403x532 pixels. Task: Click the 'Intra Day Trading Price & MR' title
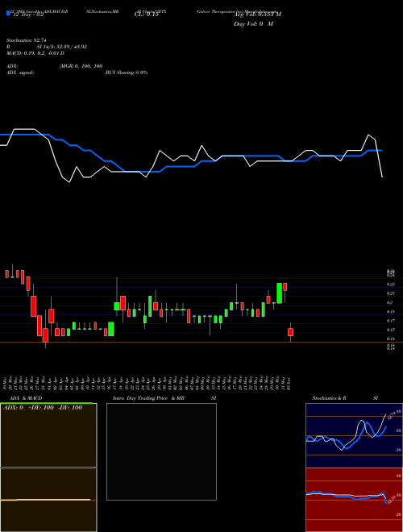(148, 398)
